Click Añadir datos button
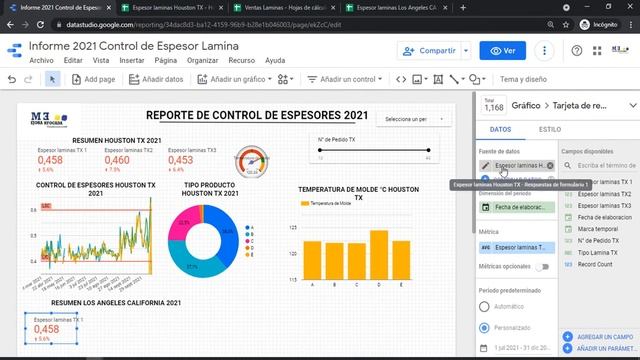The image size is (640, 360). point(156,79)
